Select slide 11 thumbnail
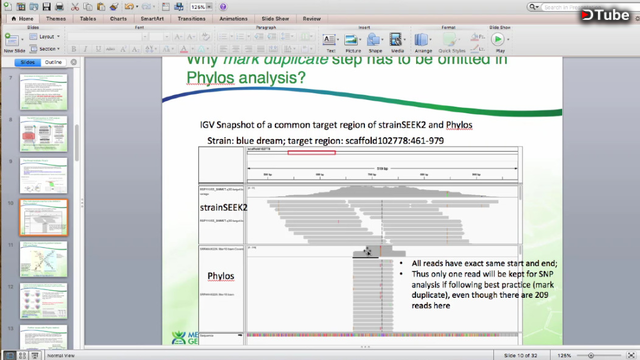The image size is (640, 360). (43, 259)
